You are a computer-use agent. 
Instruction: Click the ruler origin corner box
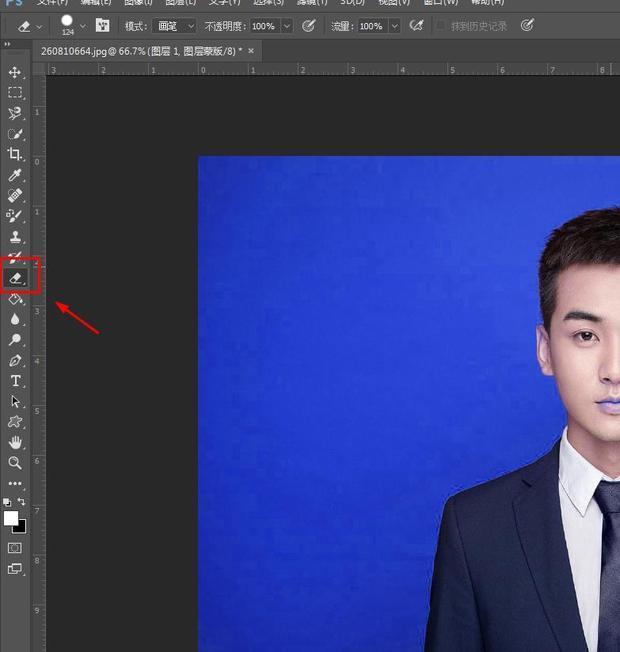coord(39,69)
